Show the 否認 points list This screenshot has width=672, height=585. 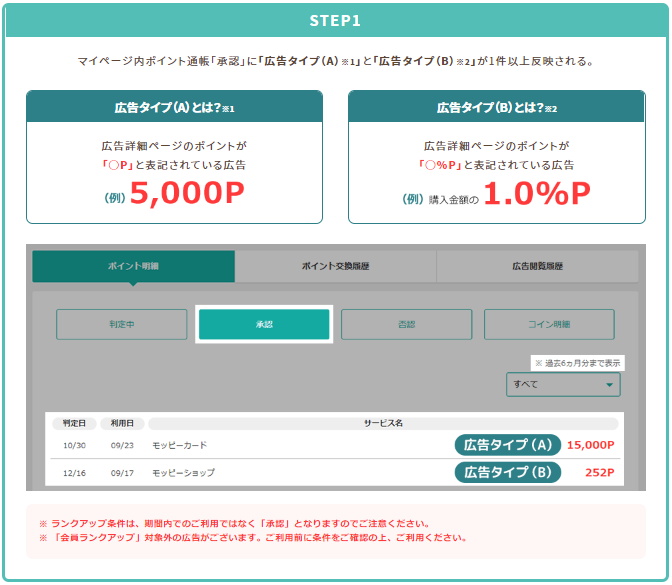tap(406, 324)
